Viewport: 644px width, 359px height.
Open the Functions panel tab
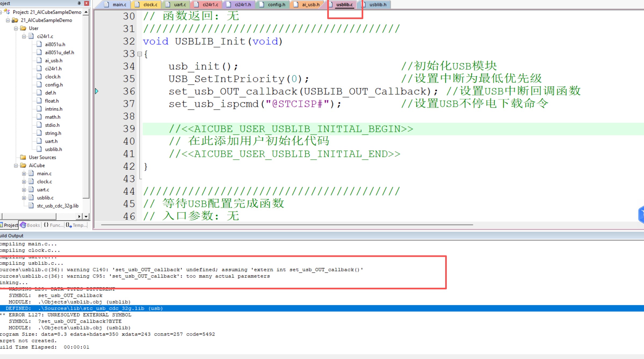coord(54,225)
